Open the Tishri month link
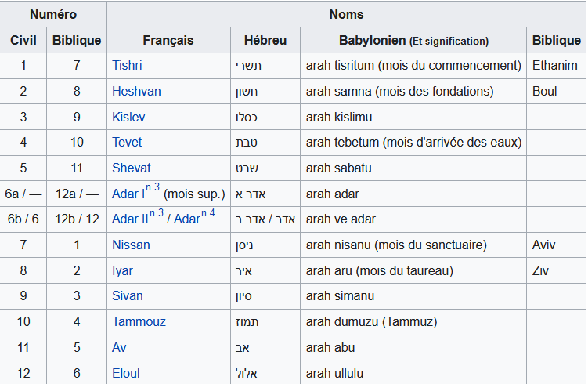Viewport: 588px width, 384px height. click(127, 65)
